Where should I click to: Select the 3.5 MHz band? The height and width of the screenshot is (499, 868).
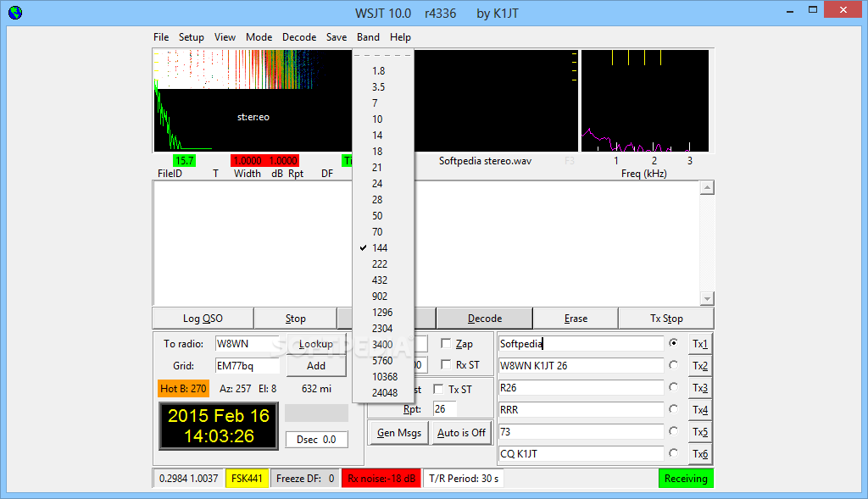click(383, 87)
